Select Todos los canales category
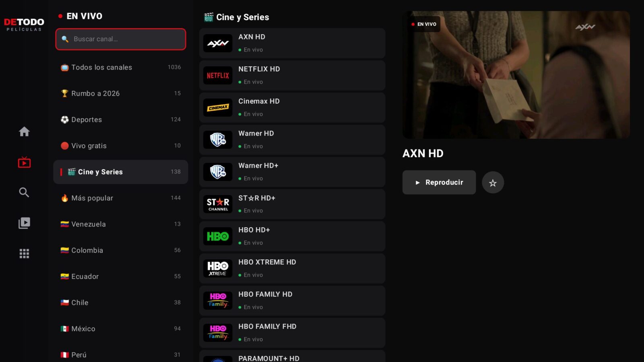 tap(121, 68)
